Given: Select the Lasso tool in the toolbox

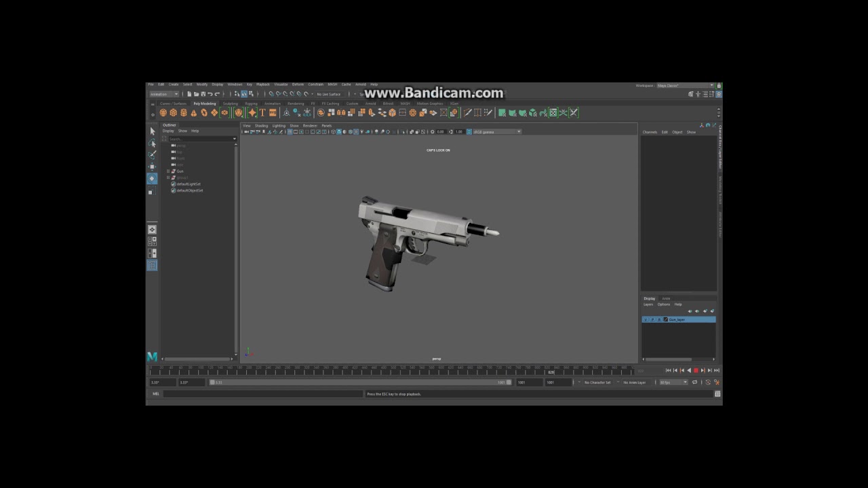Looking at the screenshot, I should pyautogui.click(x=152, y=143).
